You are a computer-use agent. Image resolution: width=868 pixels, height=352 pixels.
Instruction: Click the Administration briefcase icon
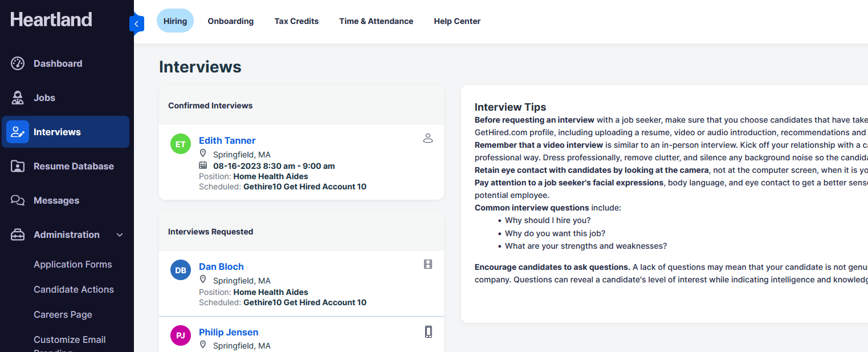coord(18,234)
